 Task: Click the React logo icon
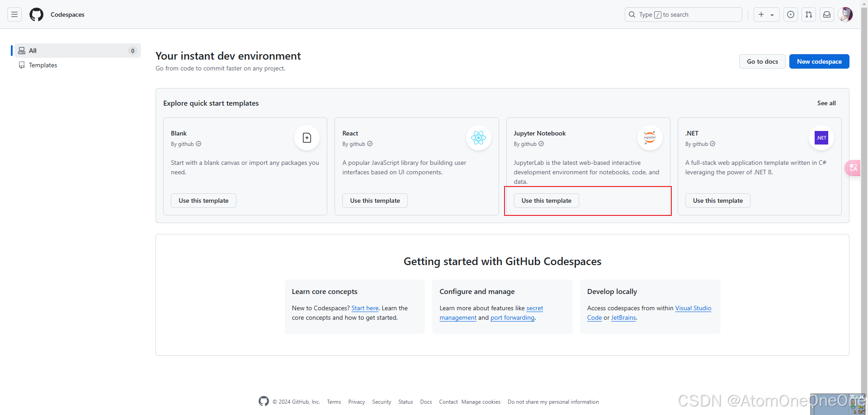tap(478, 138)
